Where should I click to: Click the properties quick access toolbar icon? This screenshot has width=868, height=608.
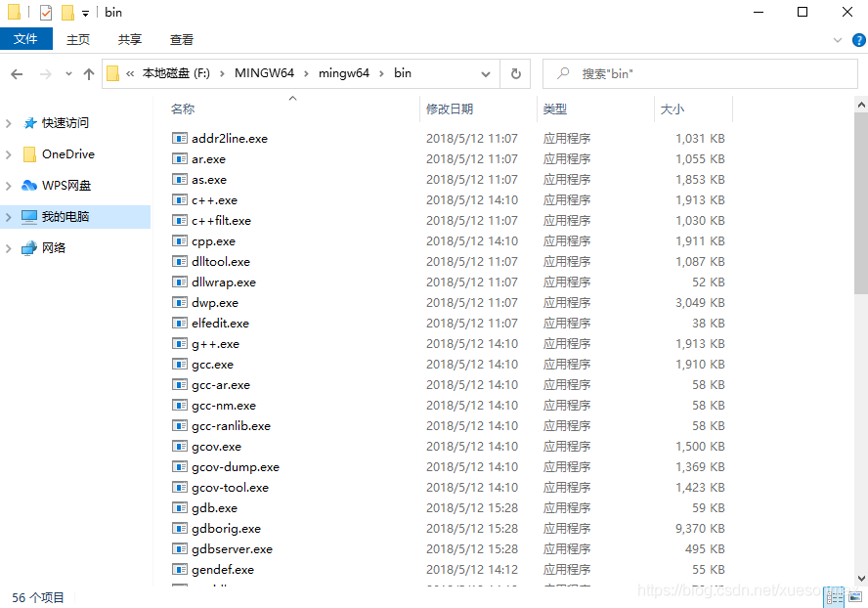click(46, 12)
